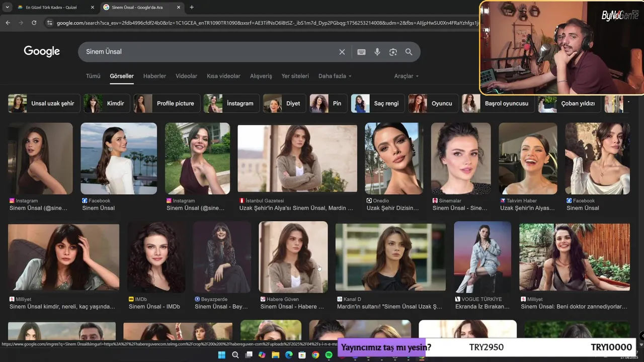Open File Explorer from the taskbar
644x362 pixels.
(x=275, y=355)
